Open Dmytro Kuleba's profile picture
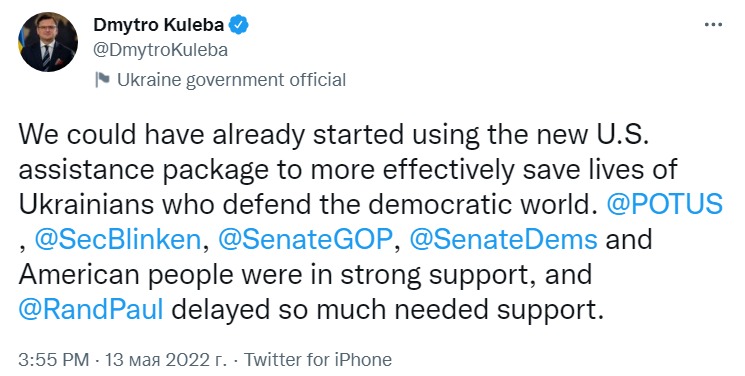This screenshot has height=376, width=745. pos(48,42)
